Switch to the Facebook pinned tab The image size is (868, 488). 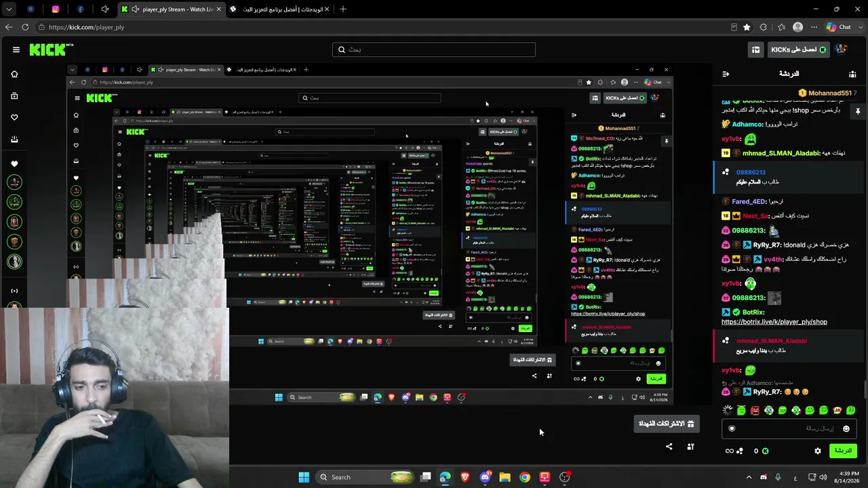[x=80, y=9]
